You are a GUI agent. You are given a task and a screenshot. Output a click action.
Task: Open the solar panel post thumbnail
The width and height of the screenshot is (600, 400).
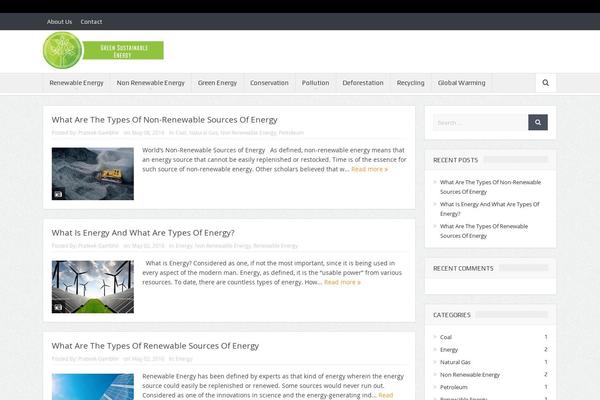(93, 387)
